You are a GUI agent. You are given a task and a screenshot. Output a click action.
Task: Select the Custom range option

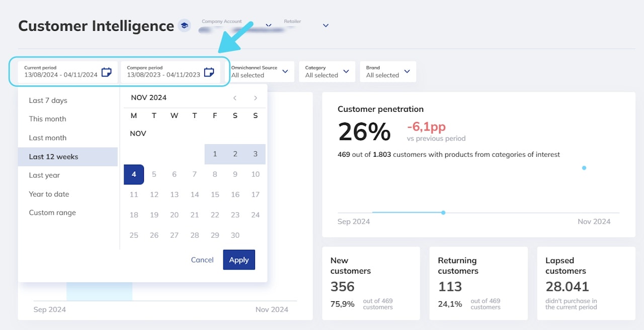[52, 213]
